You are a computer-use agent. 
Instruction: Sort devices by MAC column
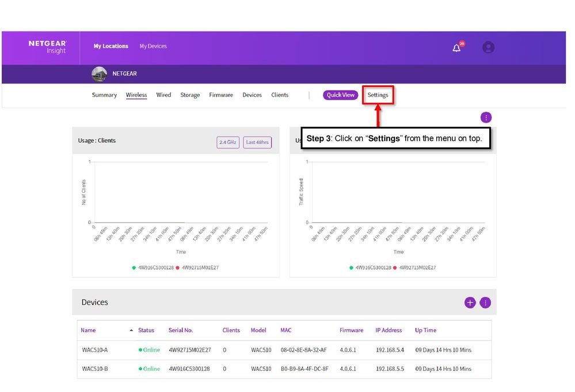click(285, 330)
